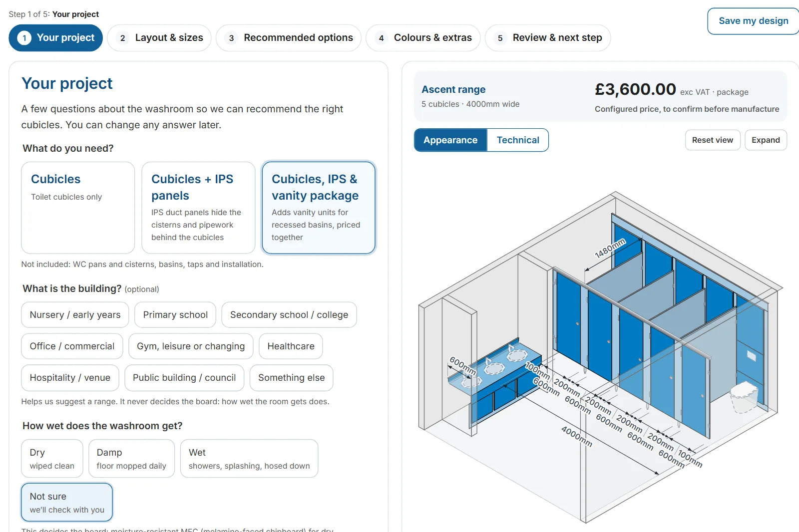Click the £3,600.00 configured price
Viewport: 799px width, 532px height.
click(x=635, y=89)
